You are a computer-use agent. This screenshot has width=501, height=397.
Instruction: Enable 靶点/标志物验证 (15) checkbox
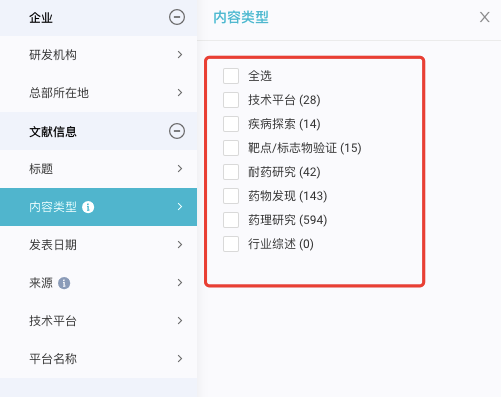click(x=231, y=148)
